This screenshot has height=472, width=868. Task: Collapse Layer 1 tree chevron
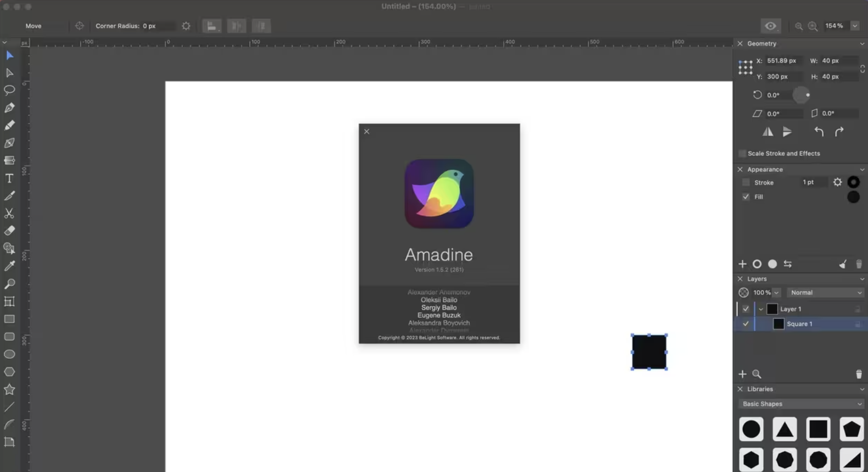761,309
